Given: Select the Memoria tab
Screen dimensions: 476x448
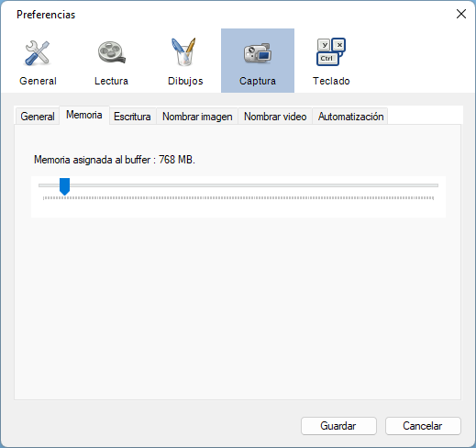Looking at the screenshot, I should 84,115.
